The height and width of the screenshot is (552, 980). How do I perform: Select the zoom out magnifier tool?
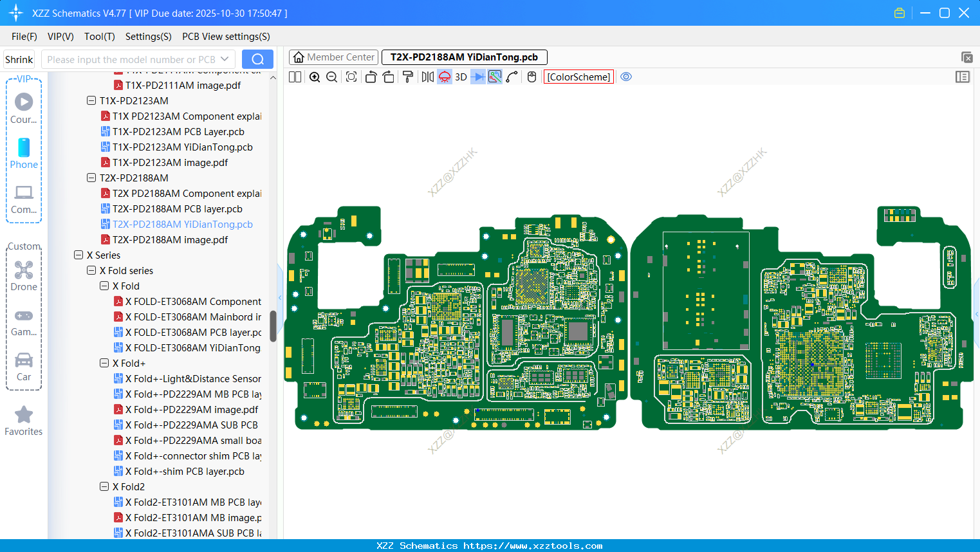[331, 77]
